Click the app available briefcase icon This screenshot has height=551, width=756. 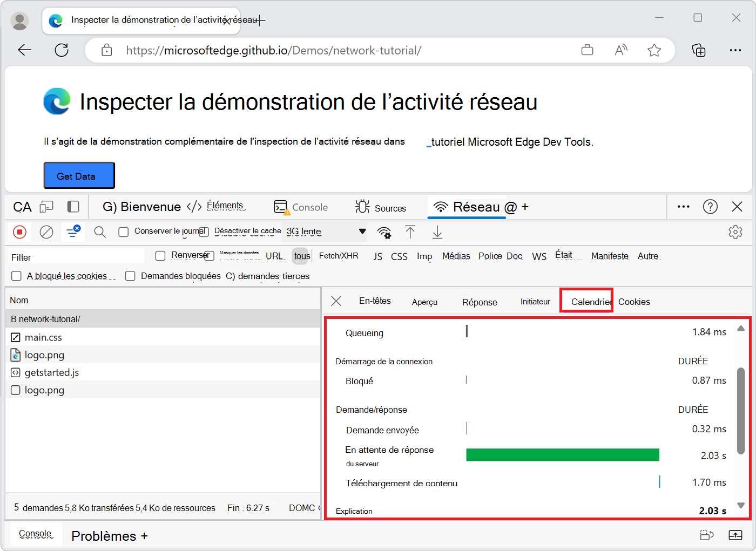(588, 50)
